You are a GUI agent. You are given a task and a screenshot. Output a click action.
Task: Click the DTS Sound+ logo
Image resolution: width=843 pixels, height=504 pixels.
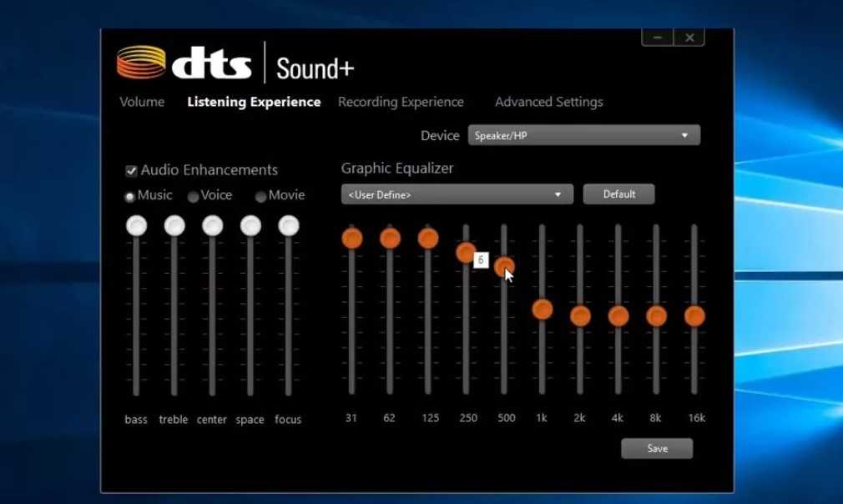pyautogui.click(x=235, y=63)
